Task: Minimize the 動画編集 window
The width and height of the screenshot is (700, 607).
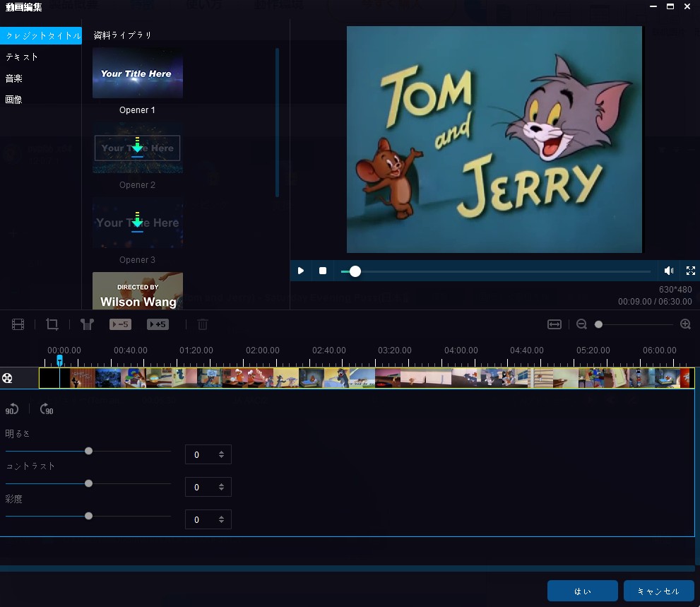Action: click(x=653, y=6)
